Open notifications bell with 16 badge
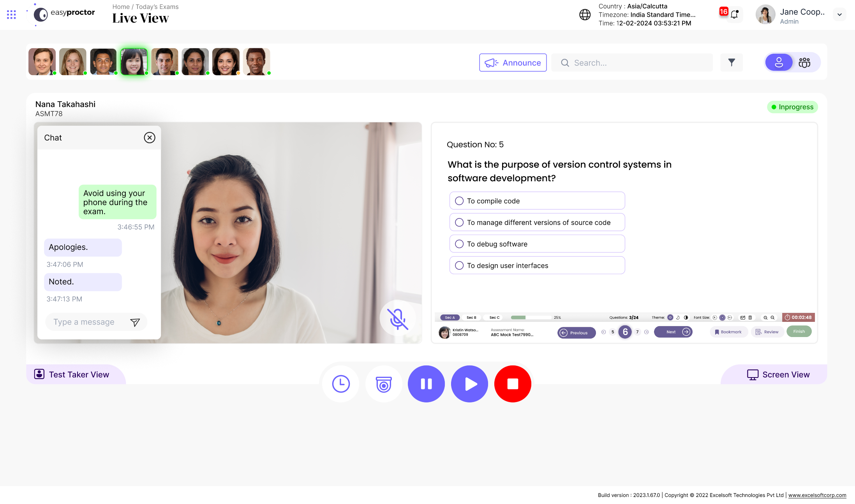The width and height of the screenshot is (855, 504). pos(734,15)
